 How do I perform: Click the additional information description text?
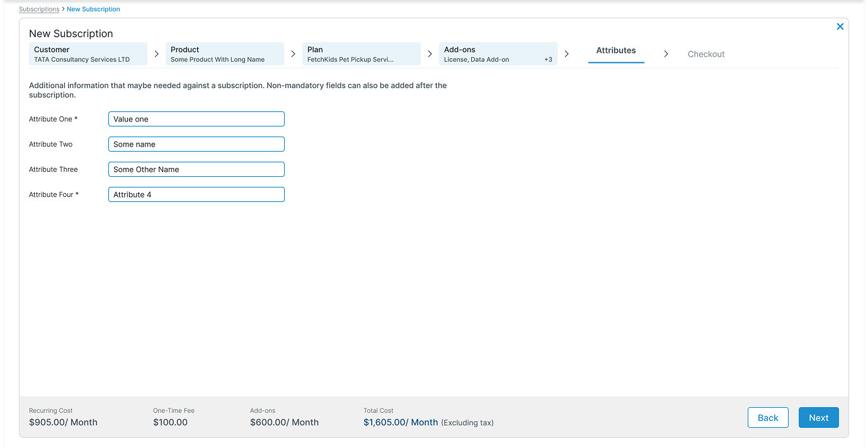pyautogui.click(x=238, y=90)
